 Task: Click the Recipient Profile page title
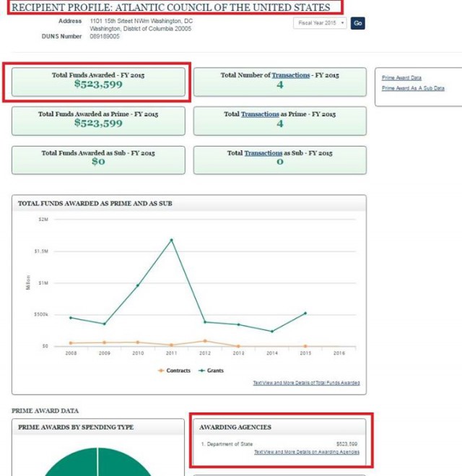[171, 7]
